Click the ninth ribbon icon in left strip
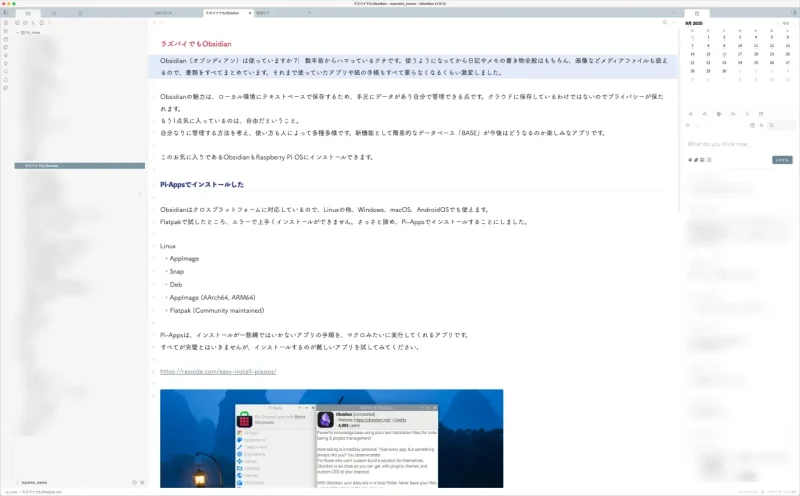800x496 pixels. pos(6,88)
